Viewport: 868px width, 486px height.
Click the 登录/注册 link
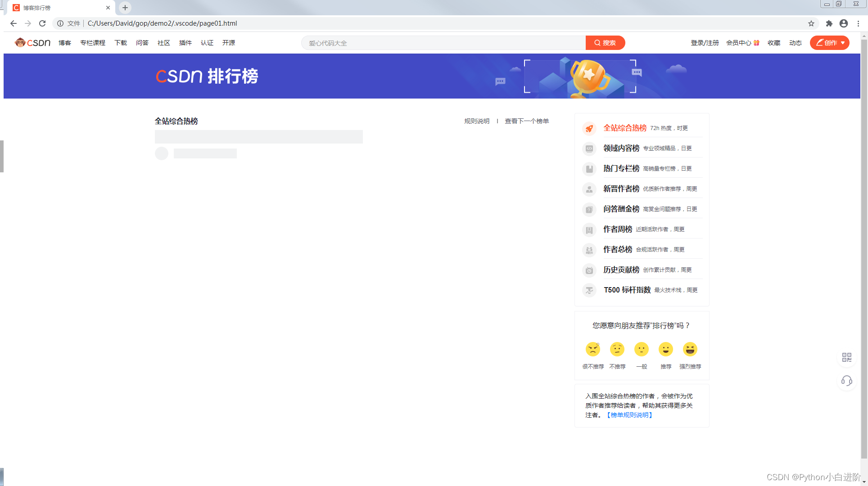pos(704,43)
